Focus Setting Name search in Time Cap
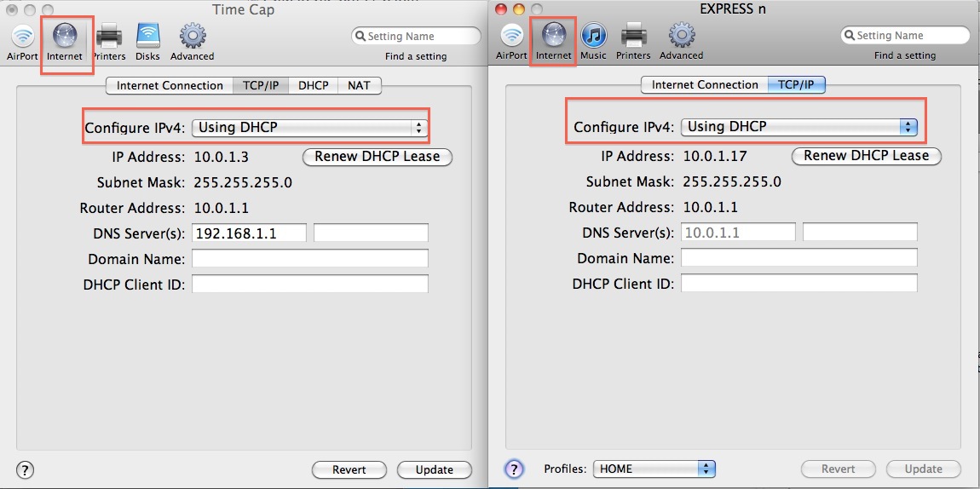Image resolution: width=980 pixels, height=489 pixels. (x=416, y=37)
